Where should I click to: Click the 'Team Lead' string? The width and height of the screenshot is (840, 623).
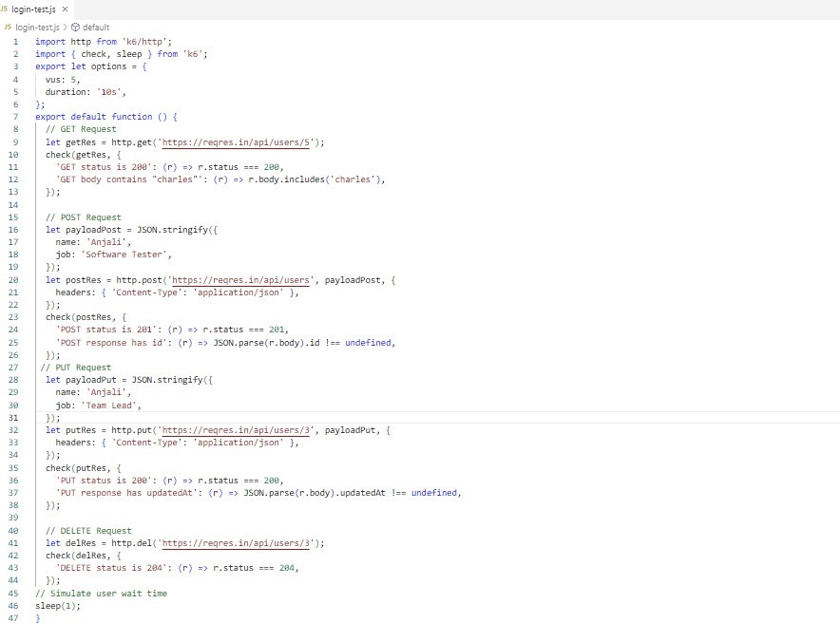pos(108,406)
